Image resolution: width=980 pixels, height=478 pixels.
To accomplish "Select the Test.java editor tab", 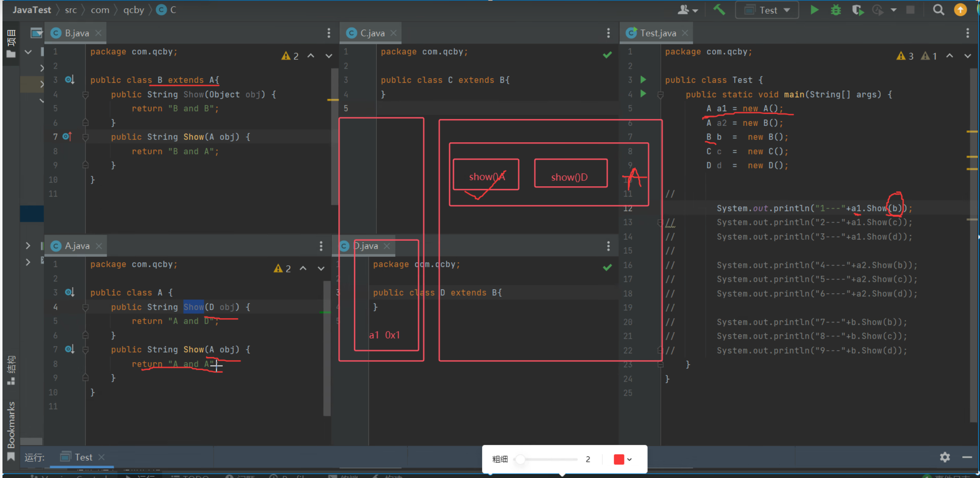I will click(x=657, y=33).
